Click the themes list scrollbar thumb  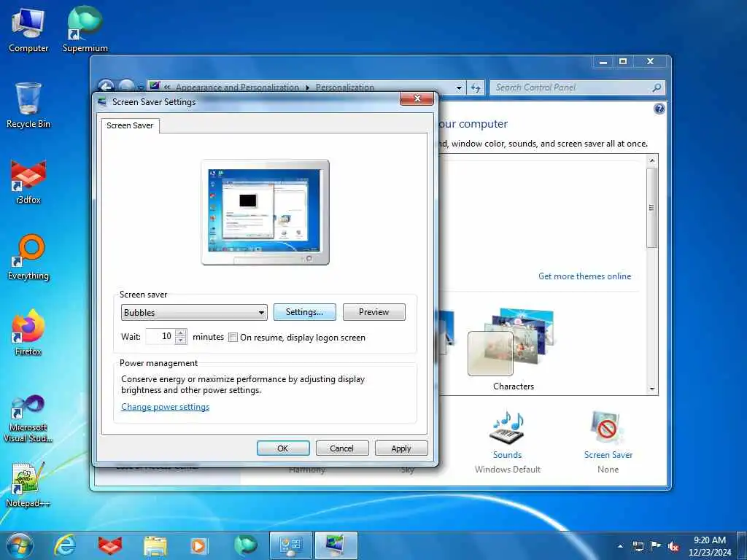(651, 208)
